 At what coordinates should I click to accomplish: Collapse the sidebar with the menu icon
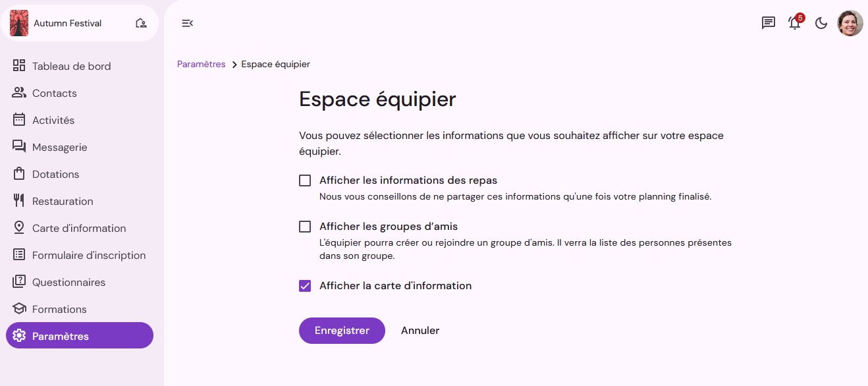tap(187, 23)
